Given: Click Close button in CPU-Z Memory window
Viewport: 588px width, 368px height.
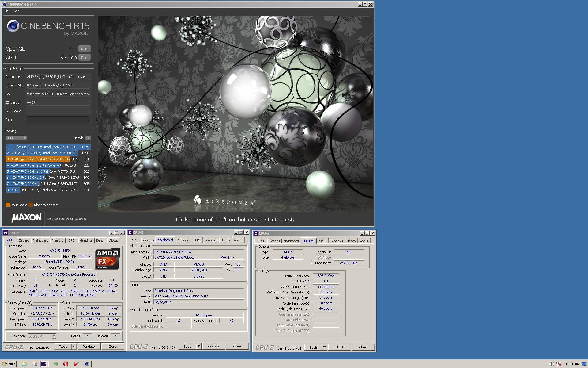Looking at the screenshot, I should pyautogui.click(x=363, y=347).
